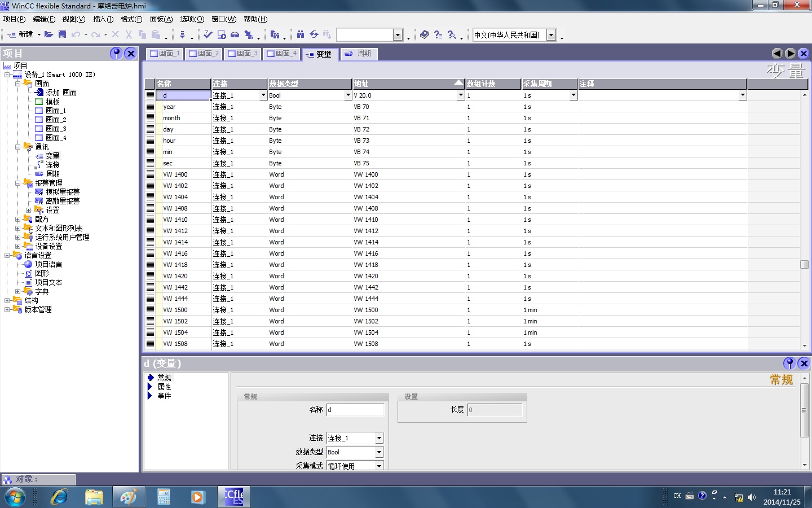Image resolution: width=812 pixels, height=508 pixels.
Task: Close the 项目 project panel with its X
Action: [x=131, y=54]
